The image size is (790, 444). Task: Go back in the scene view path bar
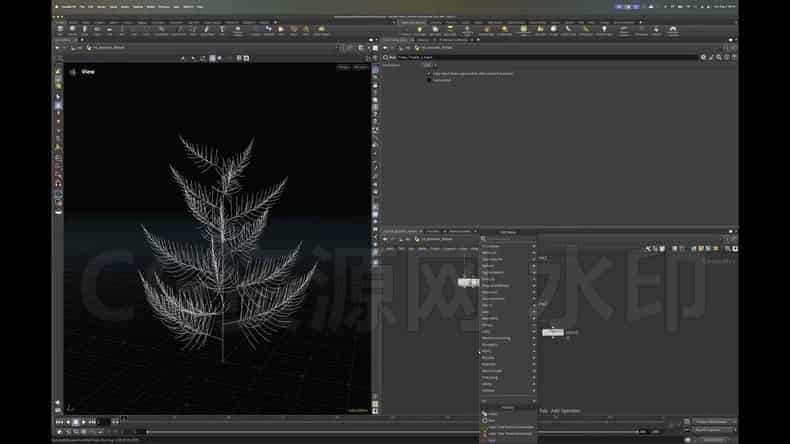tap(57, 48)
